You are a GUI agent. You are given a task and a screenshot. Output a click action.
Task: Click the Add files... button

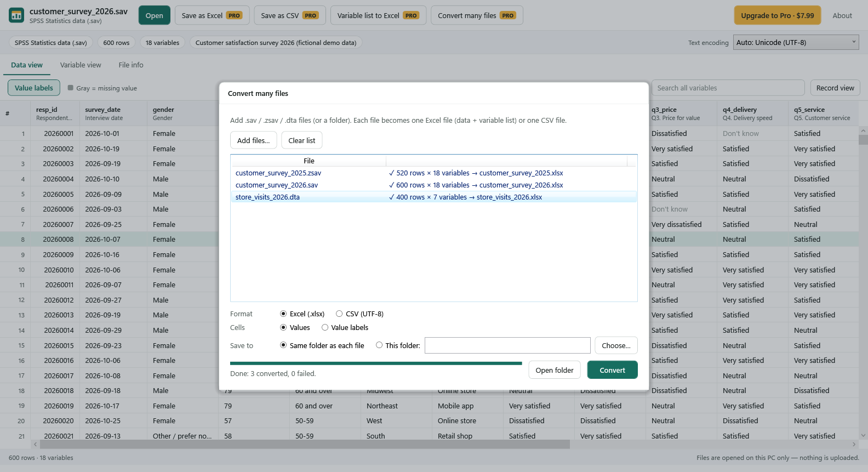click(253, 140)
